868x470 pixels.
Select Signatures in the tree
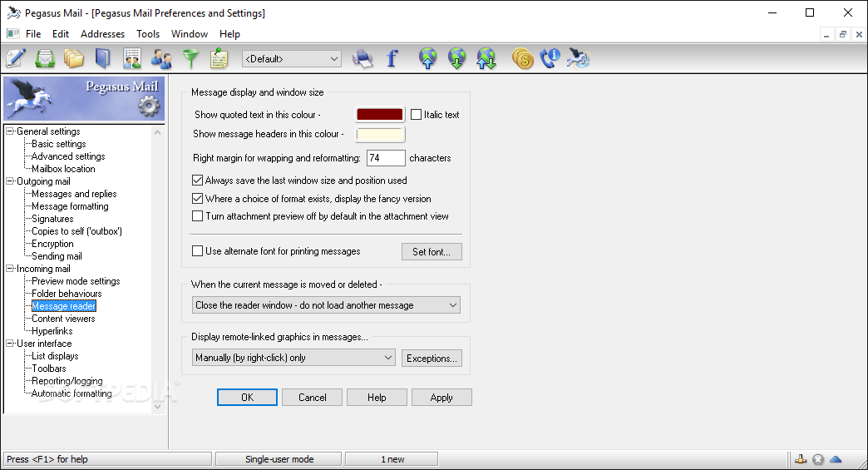(52, 219)
